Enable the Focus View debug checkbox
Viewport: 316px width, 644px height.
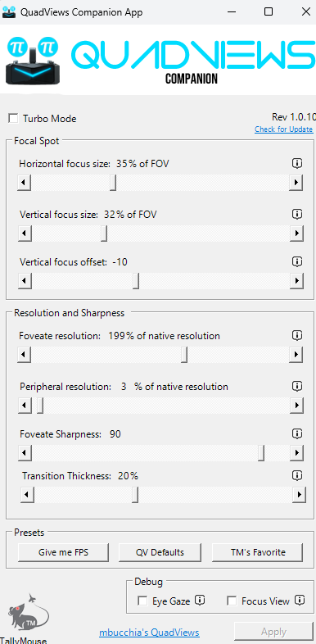tap(232, 601)
